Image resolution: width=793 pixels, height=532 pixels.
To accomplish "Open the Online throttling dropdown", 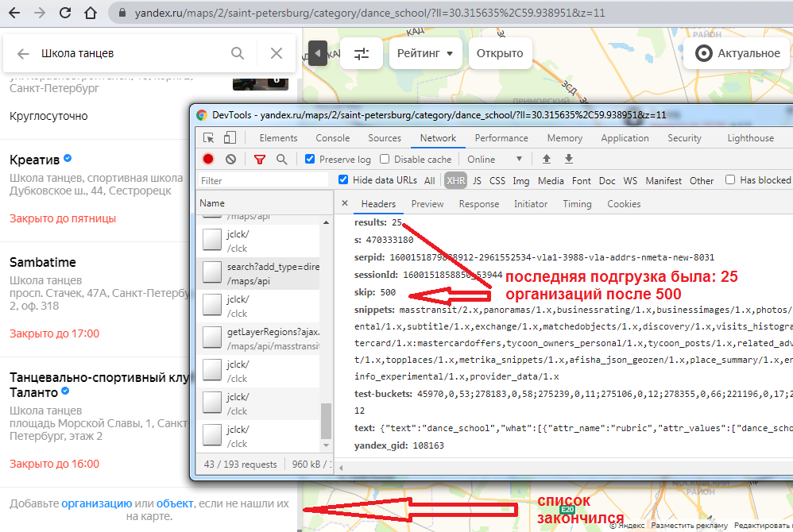I will (495, 160).
